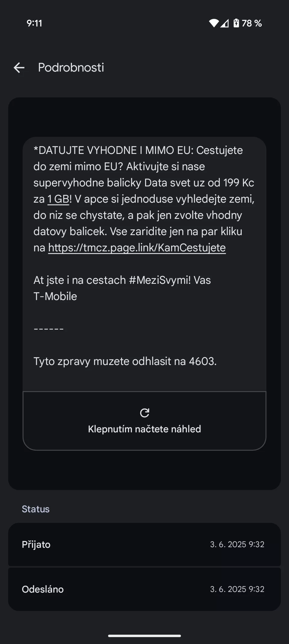Screen dimensions: 289x644
Task: Tap the 4603 unsubscribe number in message
Action: click(x=202, y=361)
